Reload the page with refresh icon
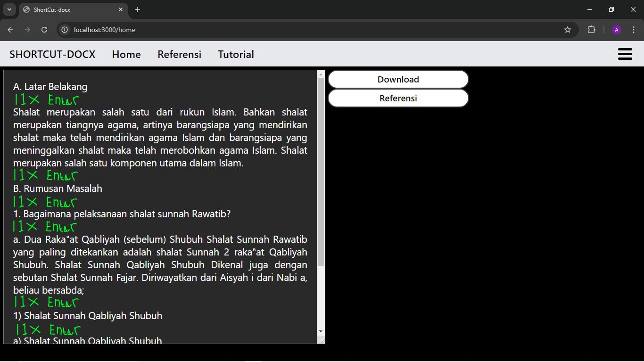This screenshot has height=362, width=644. pos(44,30)
